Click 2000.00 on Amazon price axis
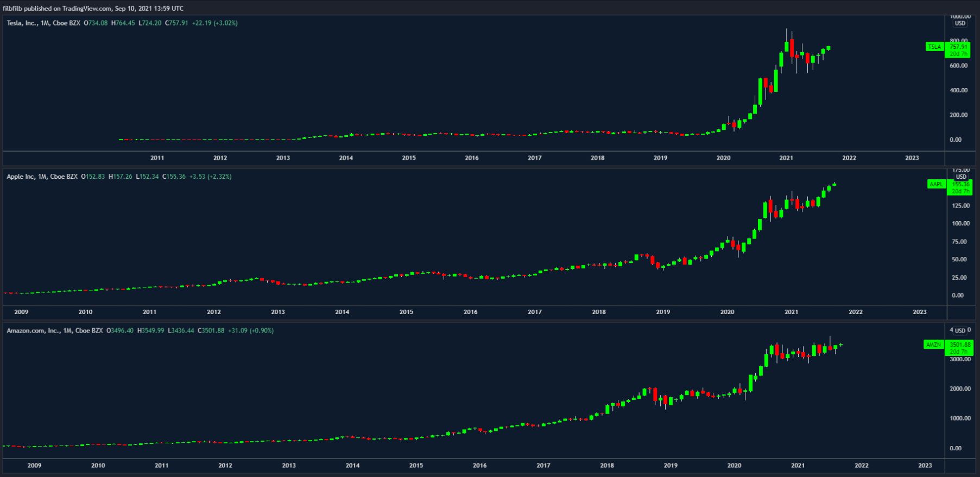 point(959,388)
